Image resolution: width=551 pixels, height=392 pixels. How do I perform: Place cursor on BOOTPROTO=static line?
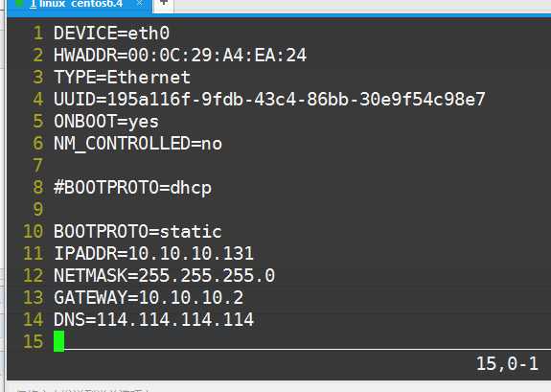(138, 232)
